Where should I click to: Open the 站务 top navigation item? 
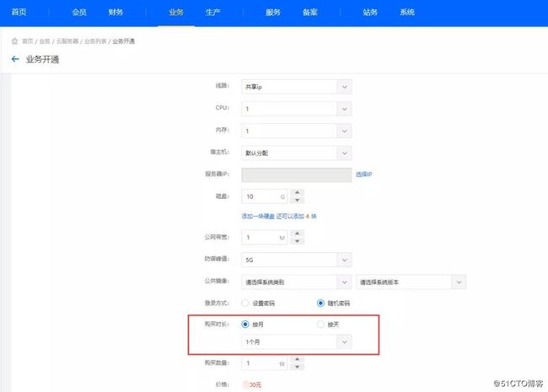click(370, 13)
